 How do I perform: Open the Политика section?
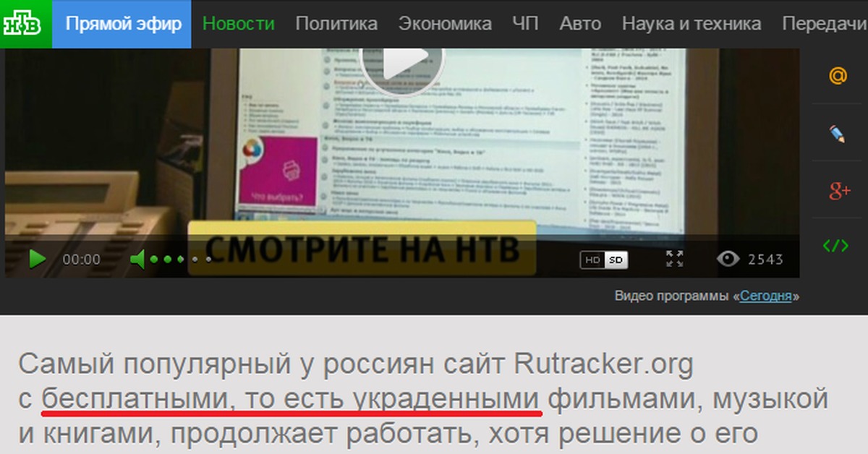(x=336, y=24)
